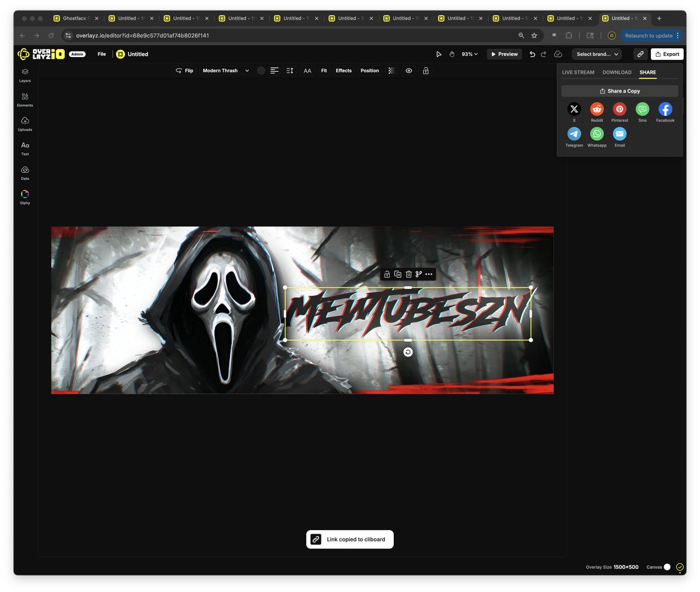Click the Fit button
700x592 pixels.
pyautogui.click(x=324, y=71)
